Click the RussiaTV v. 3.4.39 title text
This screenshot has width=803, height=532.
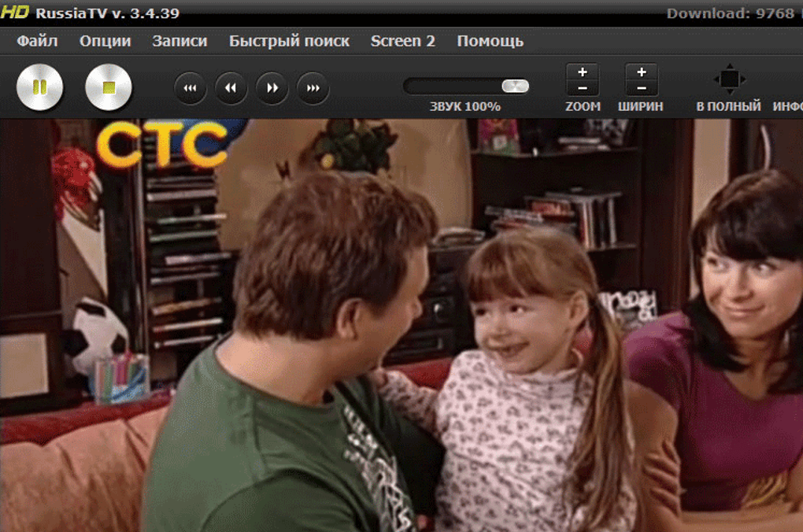tap(108, 13)
